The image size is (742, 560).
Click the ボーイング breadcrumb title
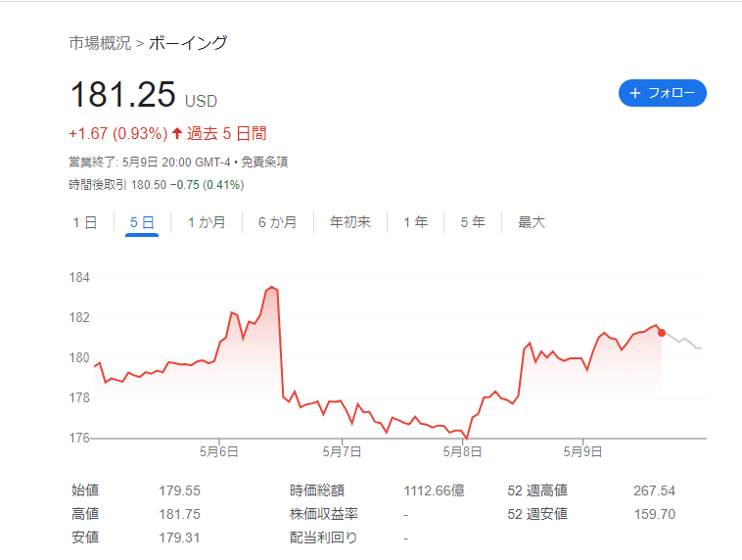pos(188,43)
